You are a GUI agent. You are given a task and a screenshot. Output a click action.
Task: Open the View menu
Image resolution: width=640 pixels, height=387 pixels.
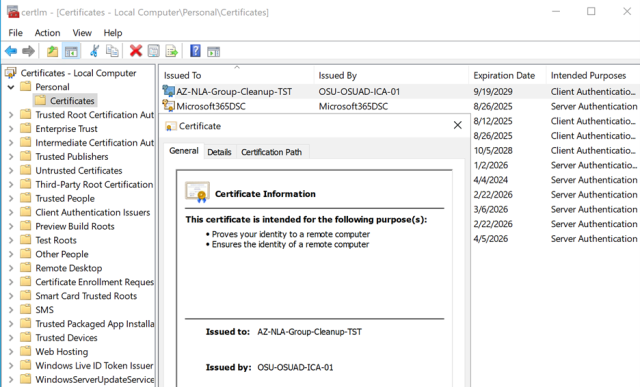(82, 33)
